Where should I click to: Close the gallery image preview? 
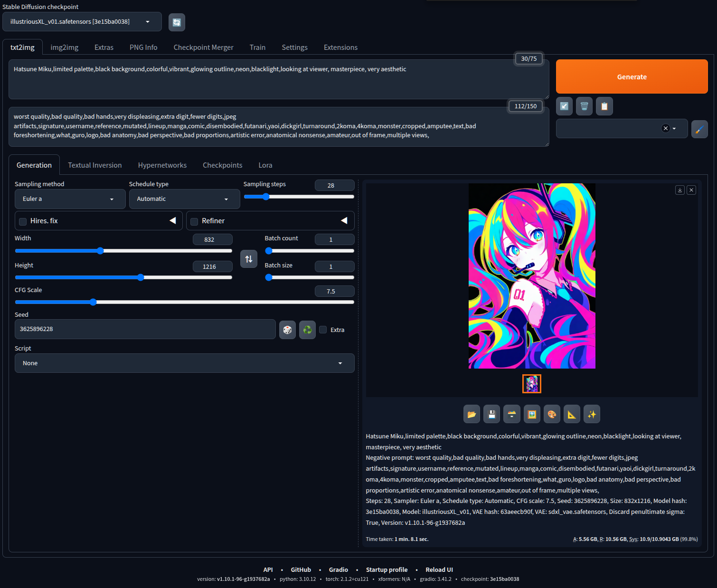[x=691, y=190]
